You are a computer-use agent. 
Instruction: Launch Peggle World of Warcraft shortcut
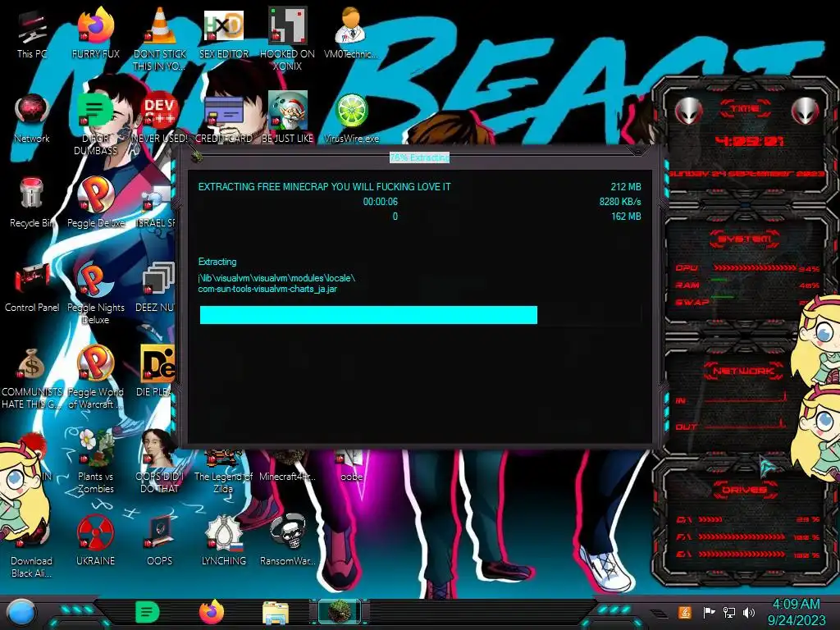pos(95,363)
